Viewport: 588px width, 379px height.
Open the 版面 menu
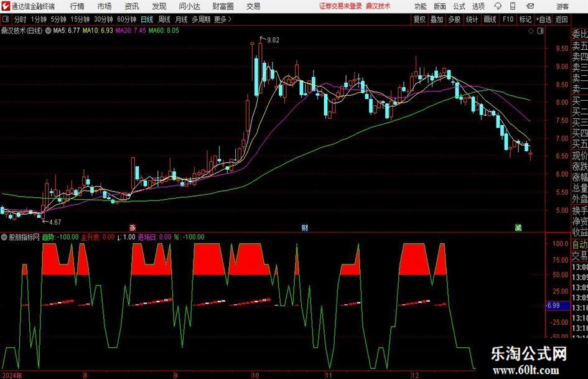(440, 6)
